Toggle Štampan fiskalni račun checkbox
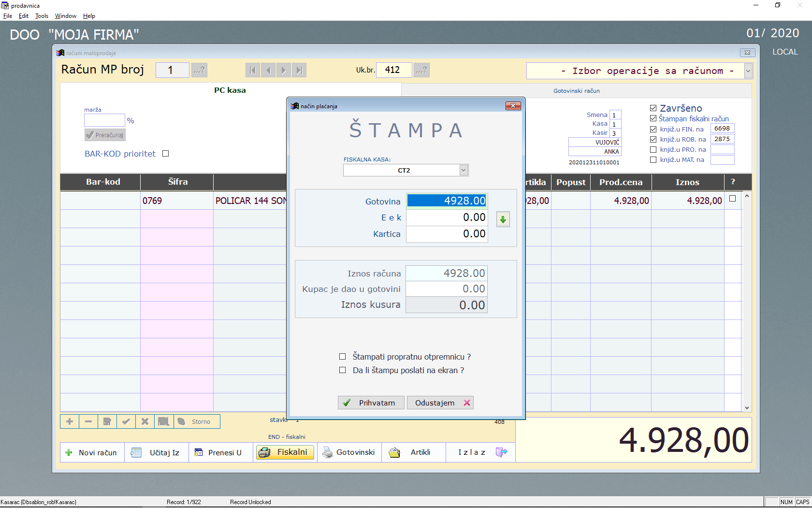The image size is (812, 521). [x=653, y=118]
